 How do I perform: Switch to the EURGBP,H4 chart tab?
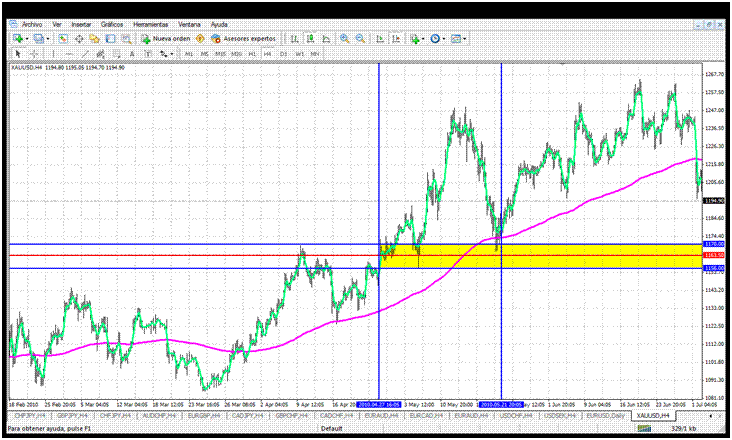click(203, 415)
